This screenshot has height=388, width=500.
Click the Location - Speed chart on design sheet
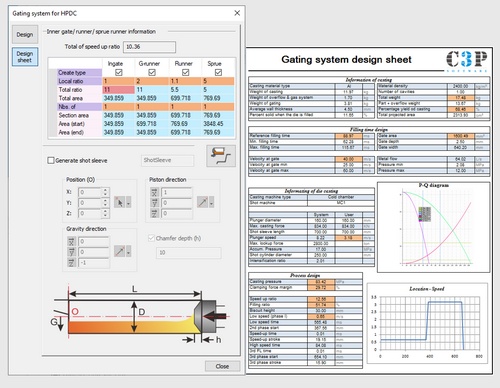point(427,323)
